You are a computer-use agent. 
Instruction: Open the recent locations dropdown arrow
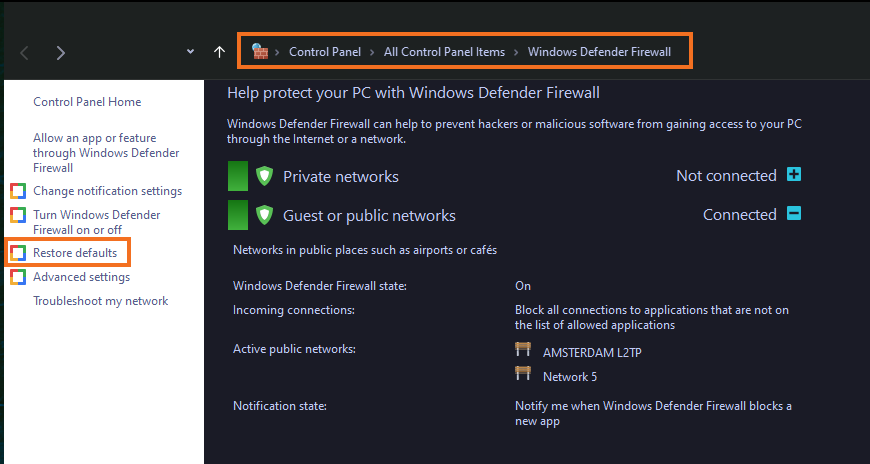coord(190,52)
